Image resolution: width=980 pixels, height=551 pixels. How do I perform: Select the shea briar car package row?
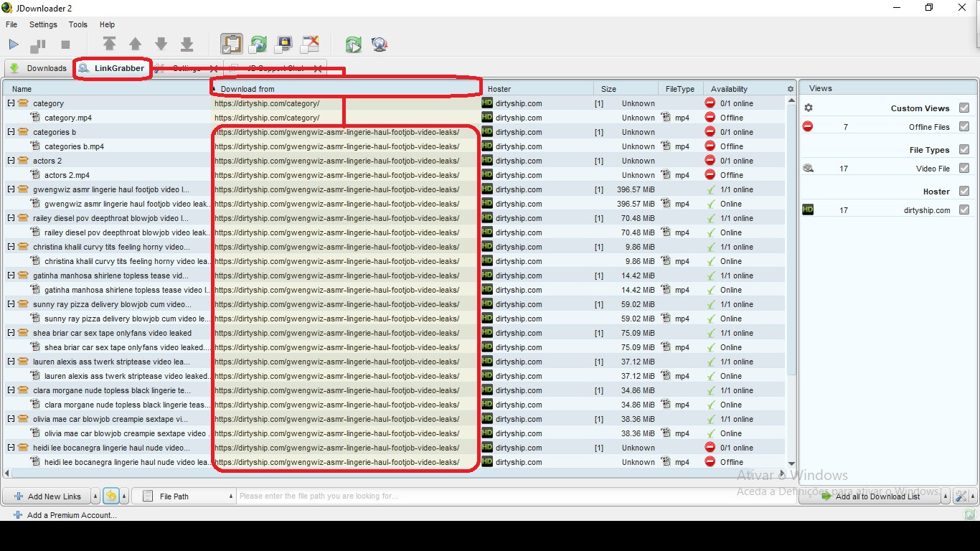pos(395,333)
